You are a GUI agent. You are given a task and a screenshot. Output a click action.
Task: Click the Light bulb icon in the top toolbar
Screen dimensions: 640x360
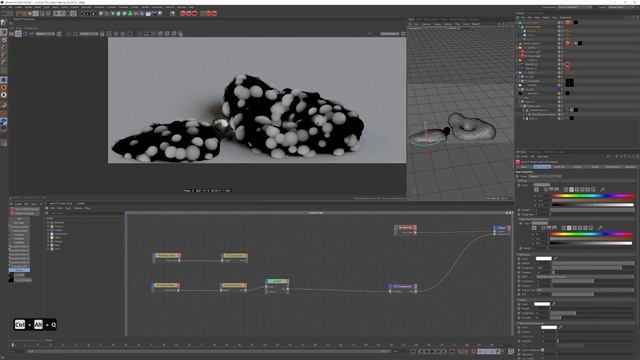click(x=160, y=13)
